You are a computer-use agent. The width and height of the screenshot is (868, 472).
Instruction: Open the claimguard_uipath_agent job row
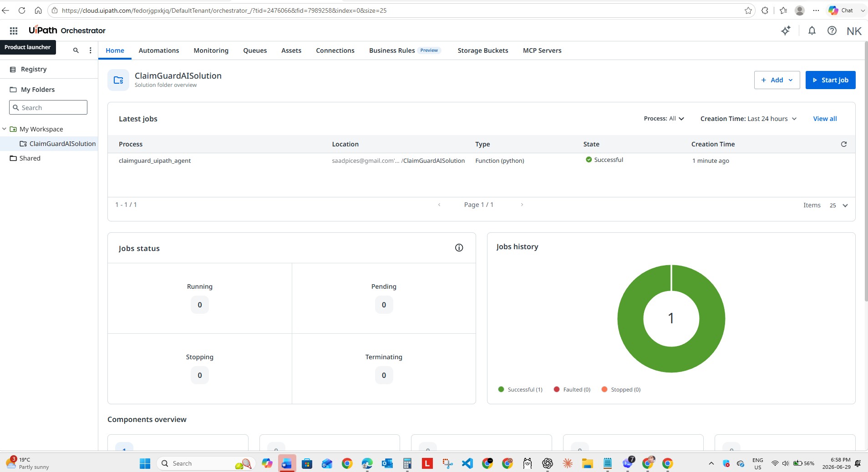click(481, 161)
